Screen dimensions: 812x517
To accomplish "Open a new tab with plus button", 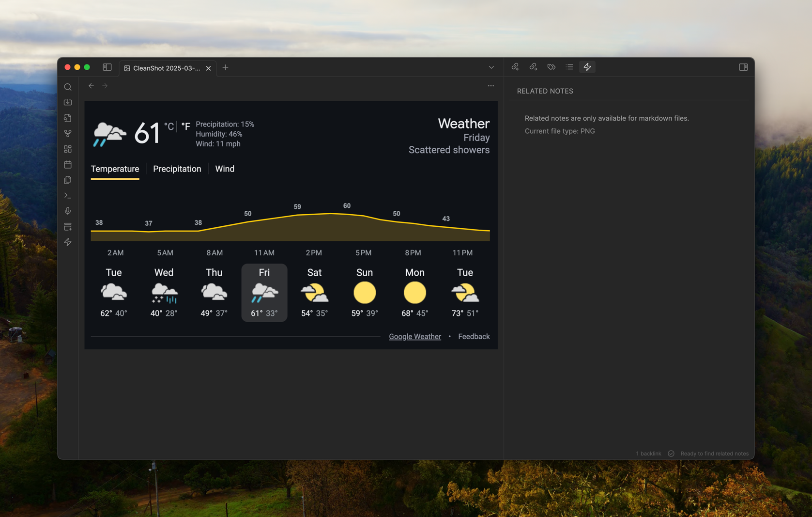I will point(225,68).
